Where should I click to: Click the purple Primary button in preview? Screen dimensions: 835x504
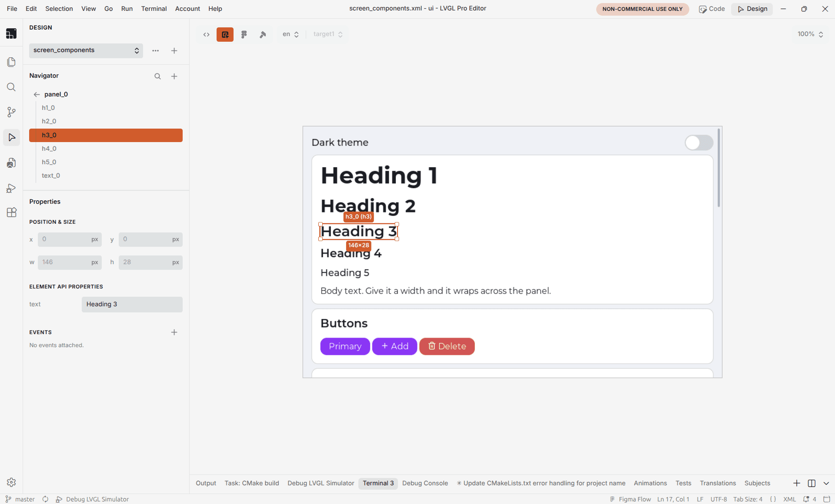(x=345, y=346)
